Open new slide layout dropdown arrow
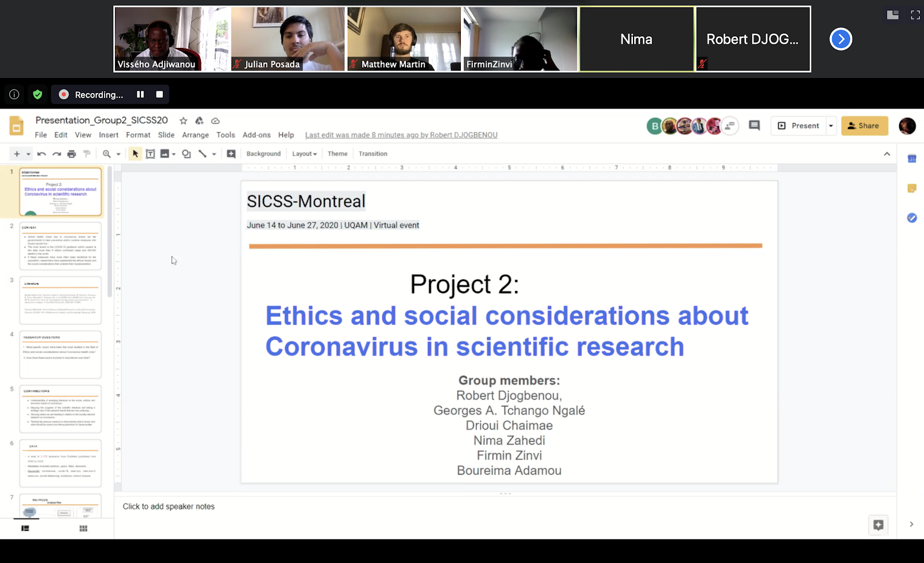Viewport: 924px width, 563px height. pyautogui.click(x=28, y=154)
